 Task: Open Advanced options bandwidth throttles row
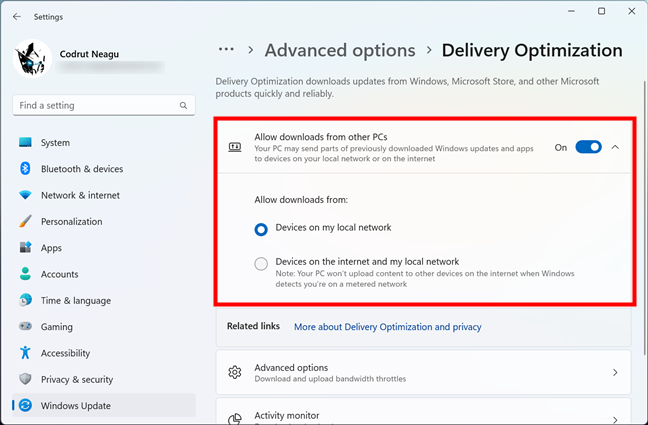(x=424, y=372)
